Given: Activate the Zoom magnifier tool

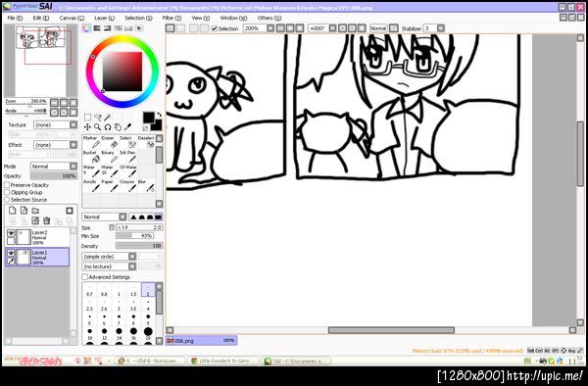Looking at the screenshot, I should pyautogui.click(x=97, y=127).
